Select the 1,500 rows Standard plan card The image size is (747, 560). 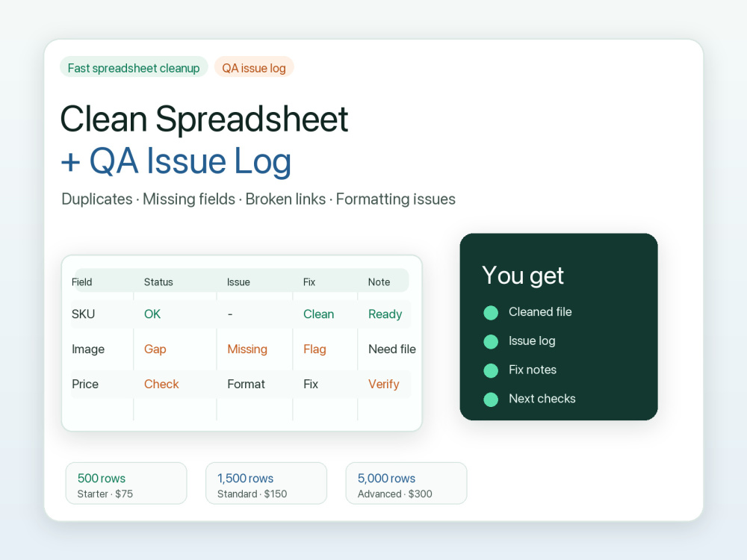[x=267, y=483]
